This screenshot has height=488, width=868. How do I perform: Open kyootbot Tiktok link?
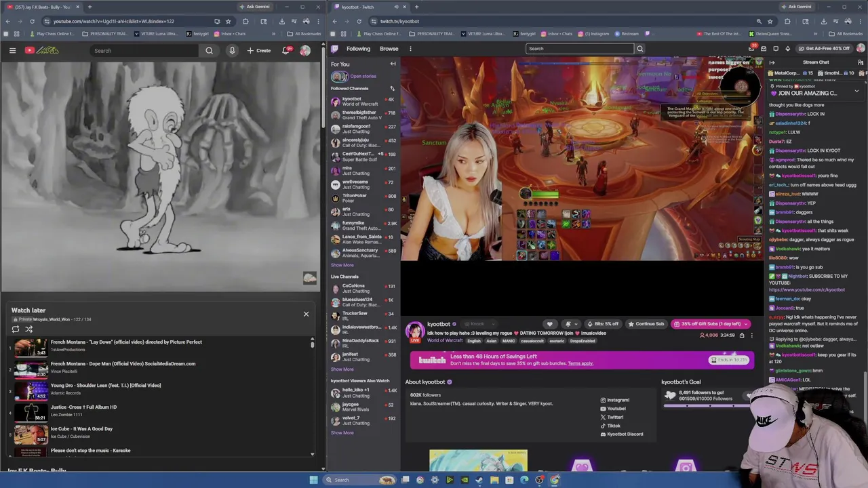click(x=610, y=426)
